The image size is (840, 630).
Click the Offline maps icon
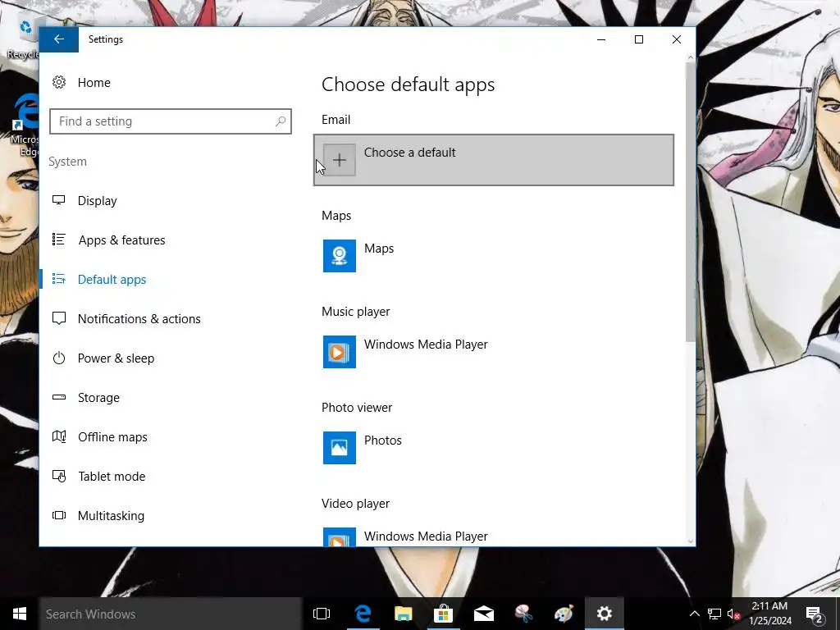coord(59,436)
